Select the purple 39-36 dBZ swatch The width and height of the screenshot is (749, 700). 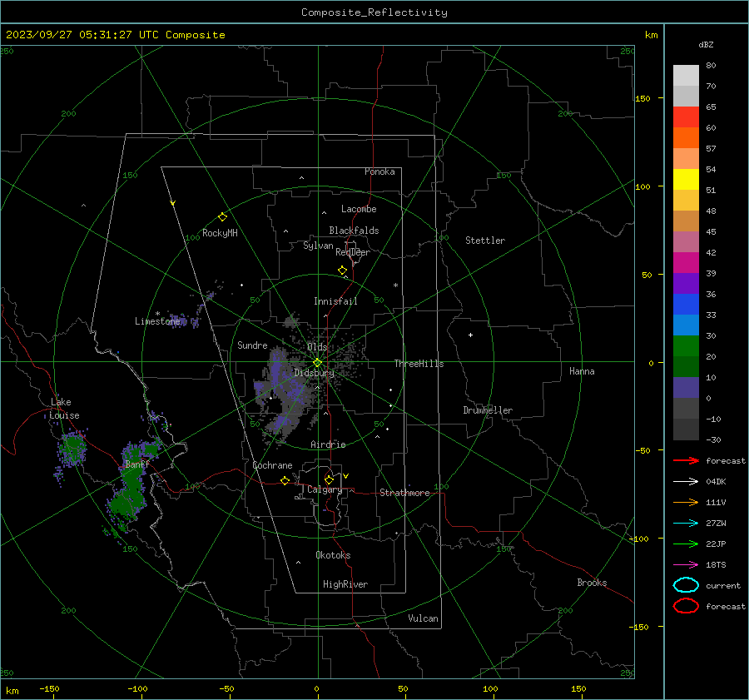tap(686, 284)
